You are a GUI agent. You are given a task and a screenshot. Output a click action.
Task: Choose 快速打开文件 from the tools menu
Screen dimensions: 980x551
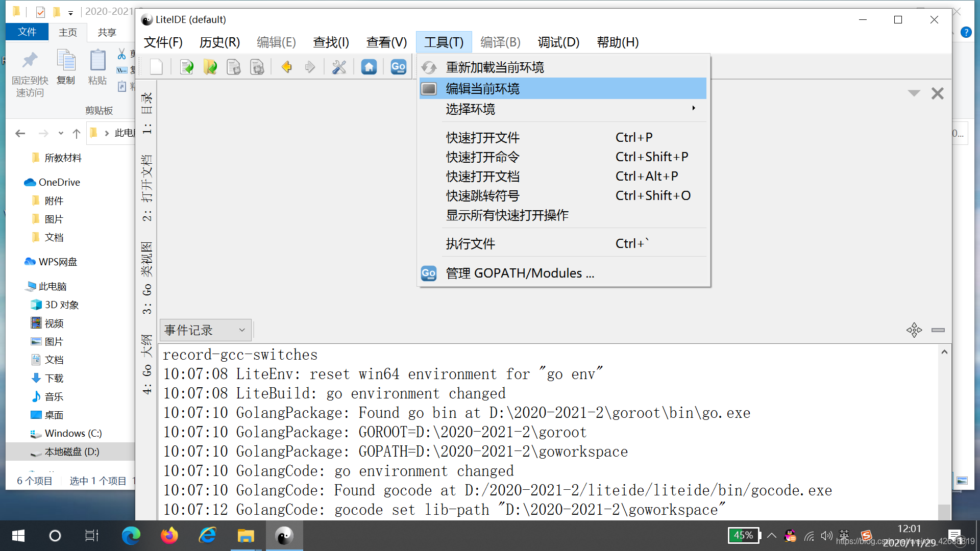tap(563, 137)
